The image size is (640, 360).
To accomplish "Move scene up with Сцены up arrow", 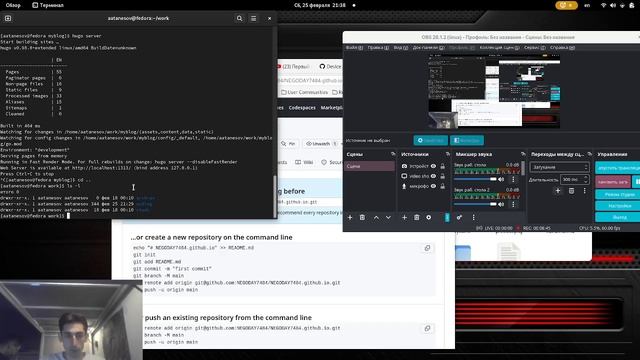I will 376,218.
